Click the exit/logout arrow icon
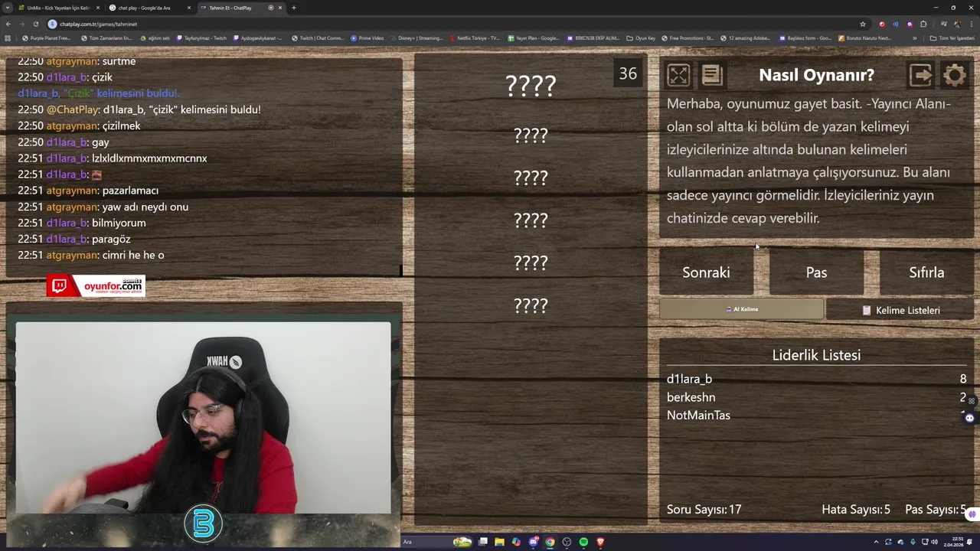980x551 pixels. coord(920,75)
